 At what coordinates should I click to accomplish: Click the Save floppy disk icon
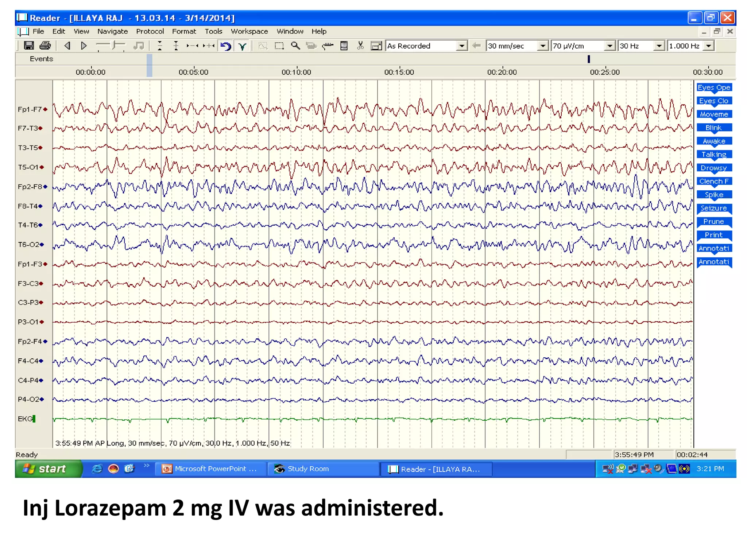click(x=29, y=46)
